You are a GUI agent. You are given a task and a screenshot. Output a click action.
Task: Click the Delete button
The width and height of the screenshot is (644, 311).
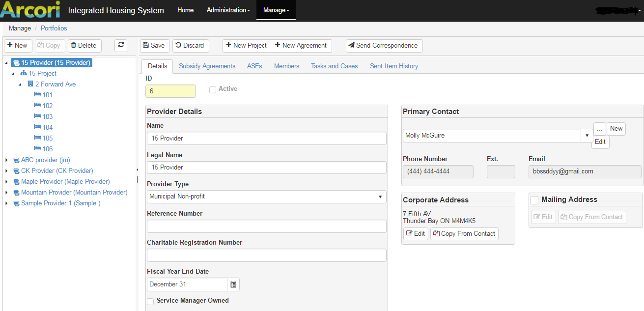(84, 45)
